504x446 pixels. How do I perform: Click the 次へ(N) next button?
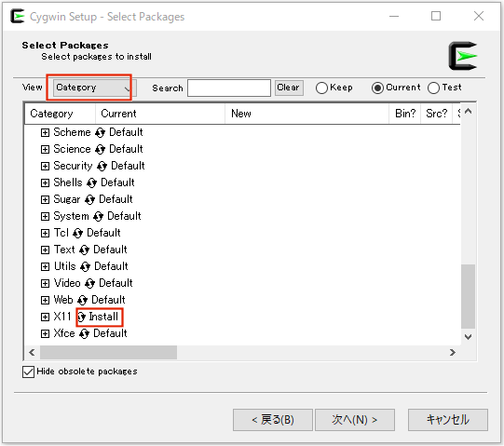[x=355, y=420]
